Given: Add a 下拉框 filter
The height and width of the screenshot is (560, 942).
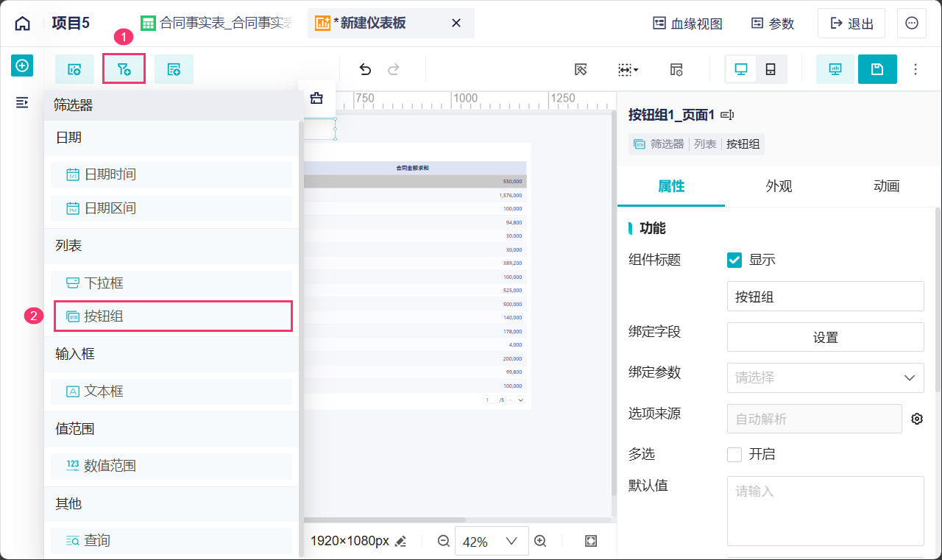Looking at the screenshot, I should [171, 283].
